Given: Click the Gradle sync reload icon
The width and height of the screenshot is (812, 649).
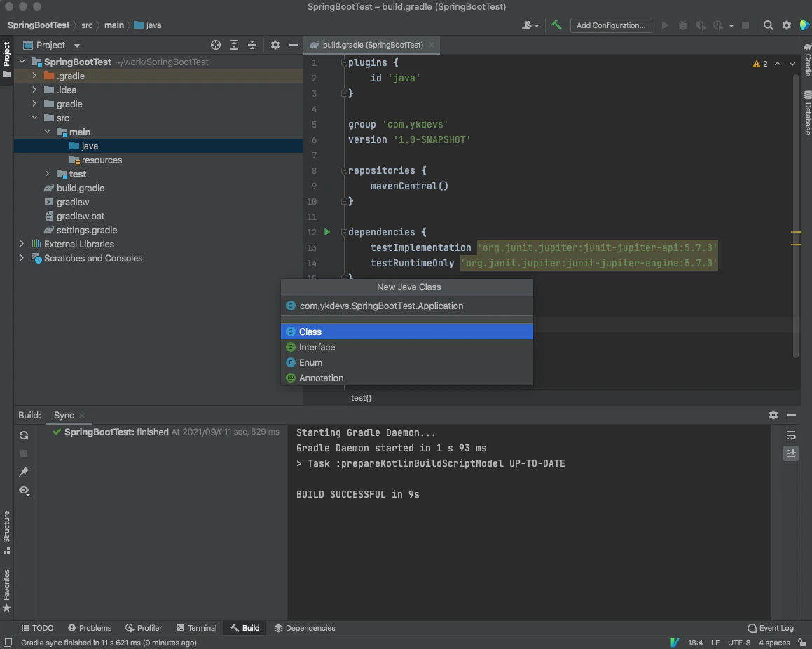Looking at the screenshot, I should click(x=24, y=435).
